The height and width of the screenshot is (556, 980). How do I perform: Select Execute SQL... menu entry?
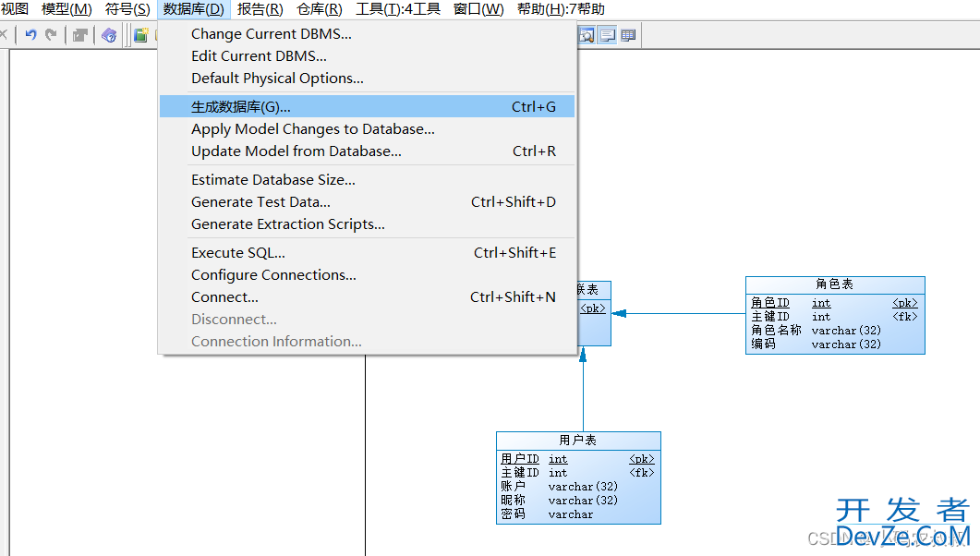[x=367, y=253]
